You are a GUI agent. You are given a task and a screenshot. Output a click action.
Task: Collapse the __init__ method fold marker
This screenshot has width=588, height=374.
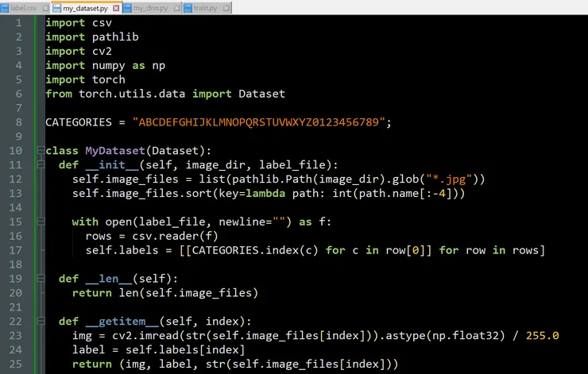pos(41,165)
